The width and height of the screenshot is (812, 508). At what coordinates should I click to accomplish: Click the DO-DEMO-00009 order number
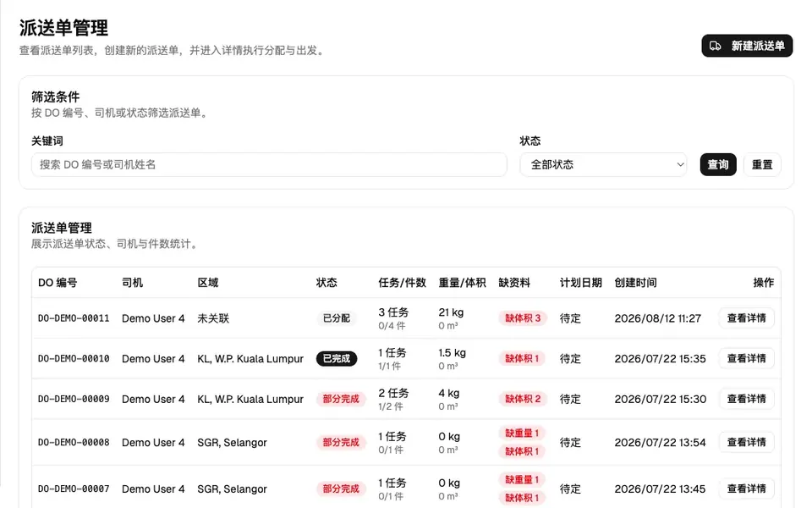74,399
